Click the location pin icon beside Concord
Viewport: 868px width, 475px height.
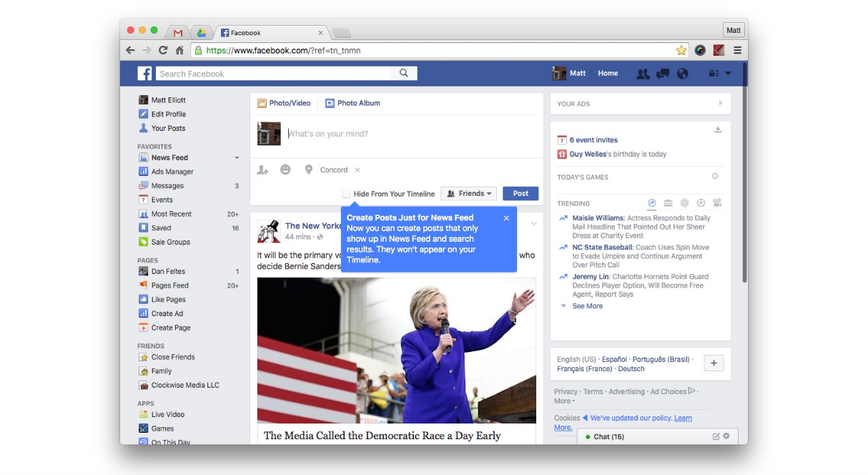tap(309, 170)
